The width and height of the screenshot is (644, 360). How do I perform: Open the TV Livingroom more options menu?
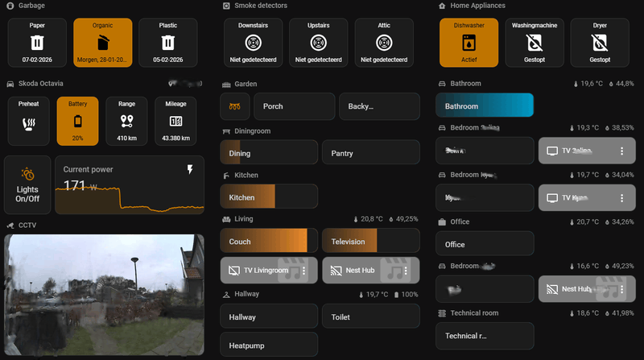pyautogui.click(x=304, y=271)
